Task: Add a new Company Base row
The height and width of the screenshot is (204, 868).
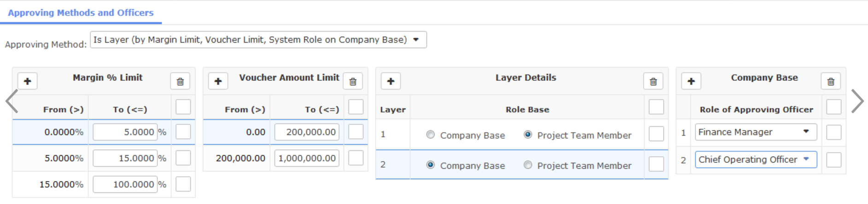Action: pos(691,81)
